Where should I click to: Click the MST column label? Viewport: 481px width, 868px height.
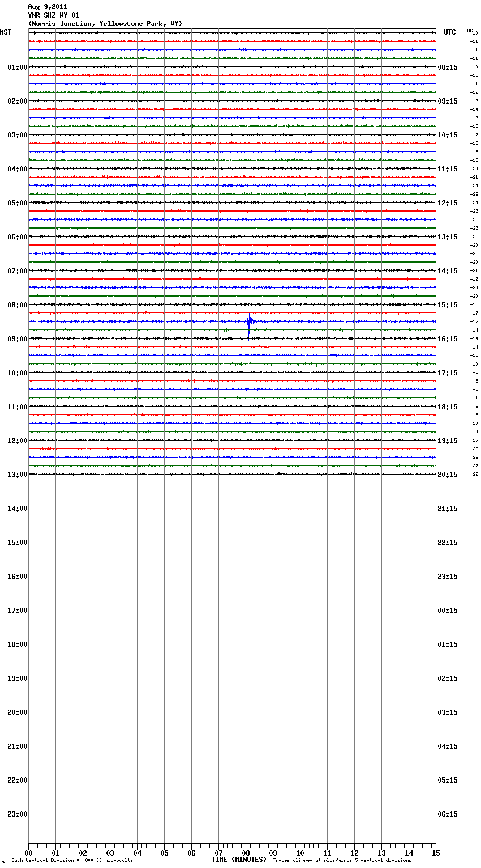coord(6,32)
